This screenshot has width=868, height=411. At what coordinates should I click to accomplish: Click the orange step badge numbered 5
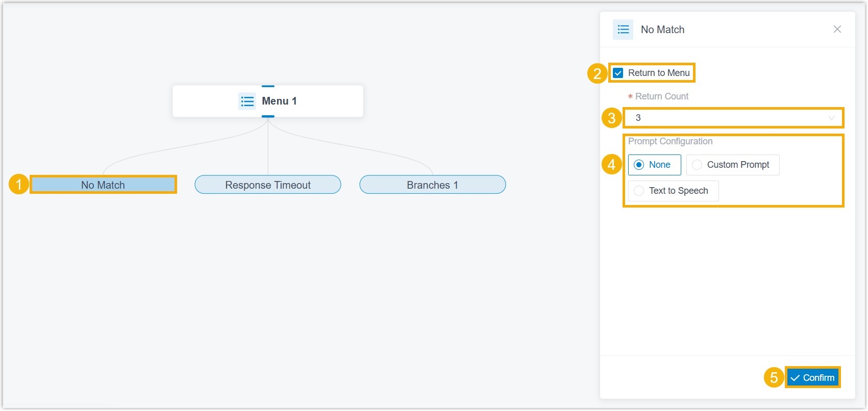(774, 377)
